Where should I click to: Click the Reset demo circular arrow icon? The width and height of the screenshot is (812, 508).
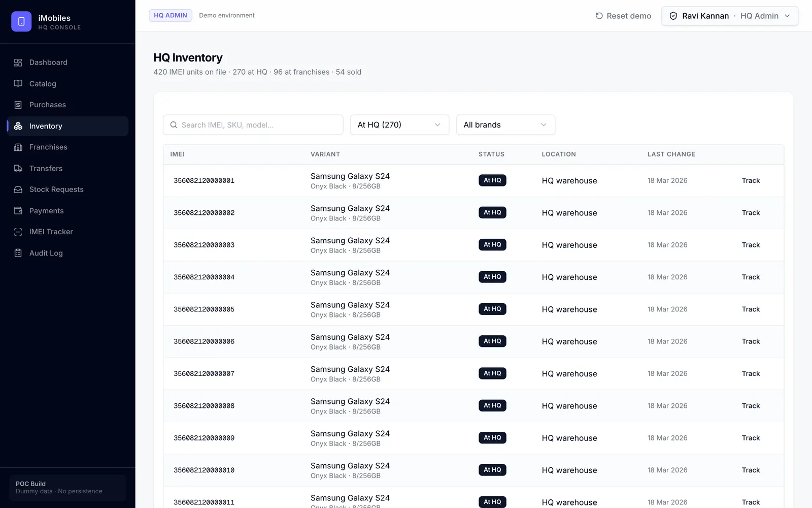(x=599, y=16)
